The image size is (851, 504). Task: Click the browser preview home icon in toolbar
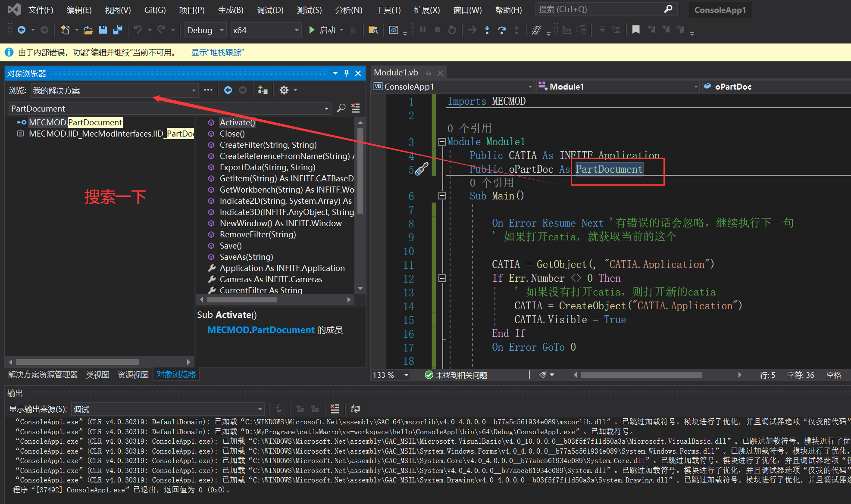(x=394, y=30)
